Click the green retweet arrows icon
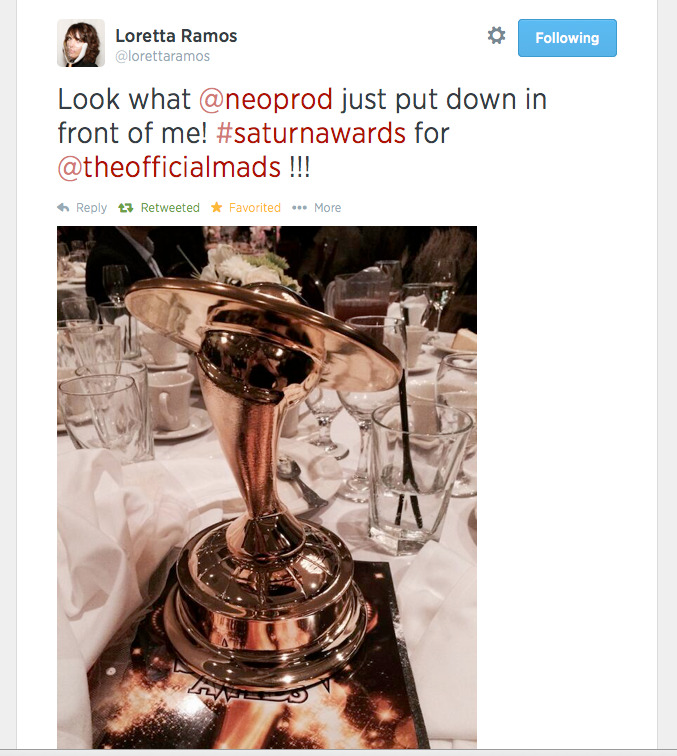This screenshot has height=756, width=677. (x=126, y=208)
